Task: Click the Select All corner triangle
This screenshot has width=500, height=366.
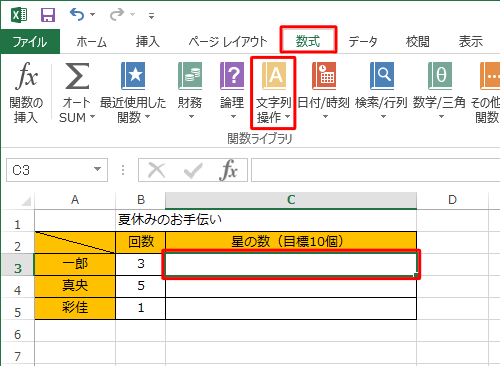Action: pos(26,201)
